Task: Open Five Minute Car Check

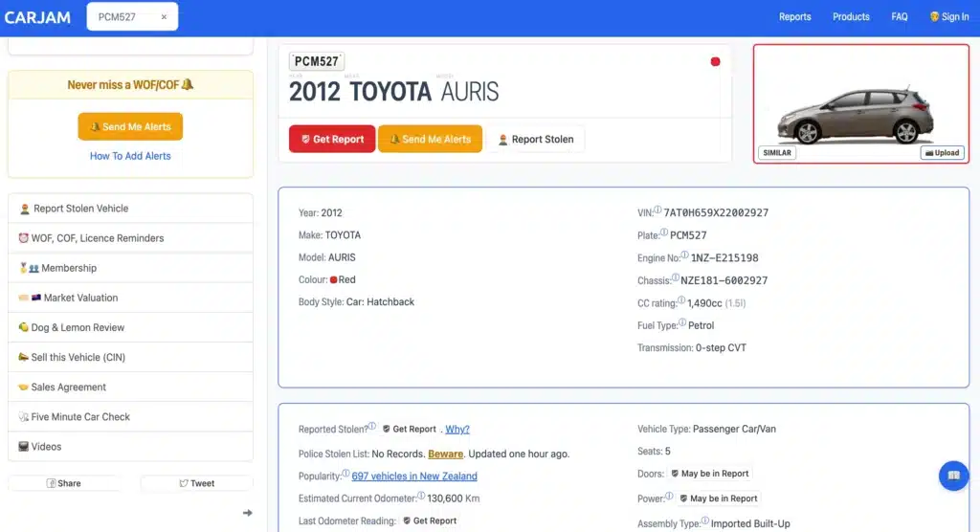Action: pos(130,416)
